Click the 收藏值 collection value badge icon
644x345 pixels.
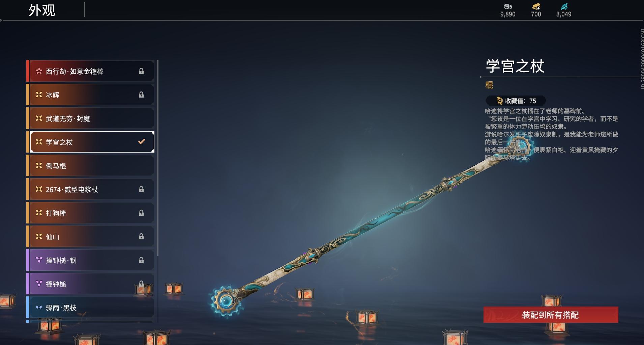500,101
